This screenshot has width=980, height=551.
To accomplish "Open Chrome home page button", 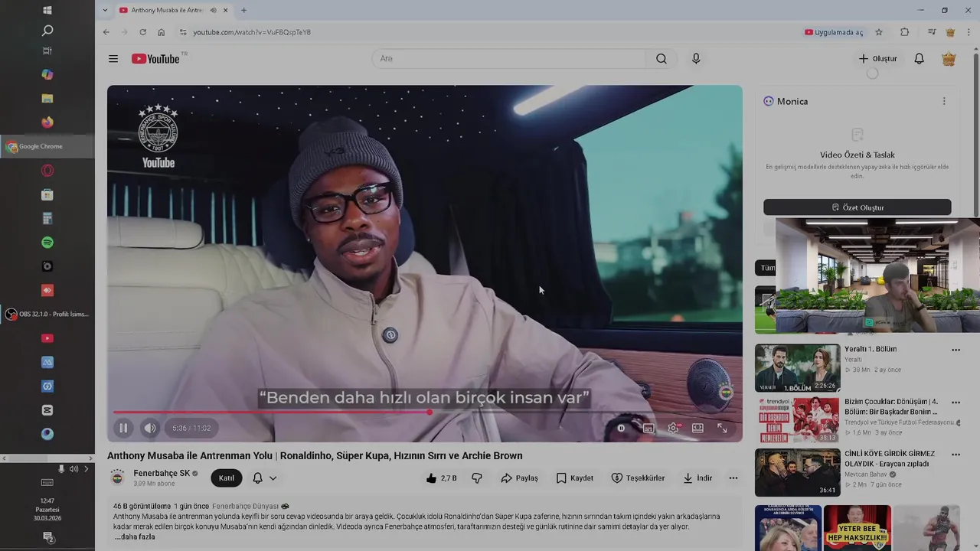I will 161,32.
